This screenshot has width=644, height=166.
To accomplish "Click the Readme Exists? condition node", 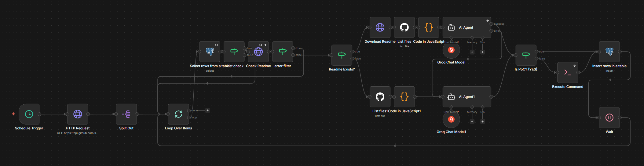I will [x=342, y=55].
